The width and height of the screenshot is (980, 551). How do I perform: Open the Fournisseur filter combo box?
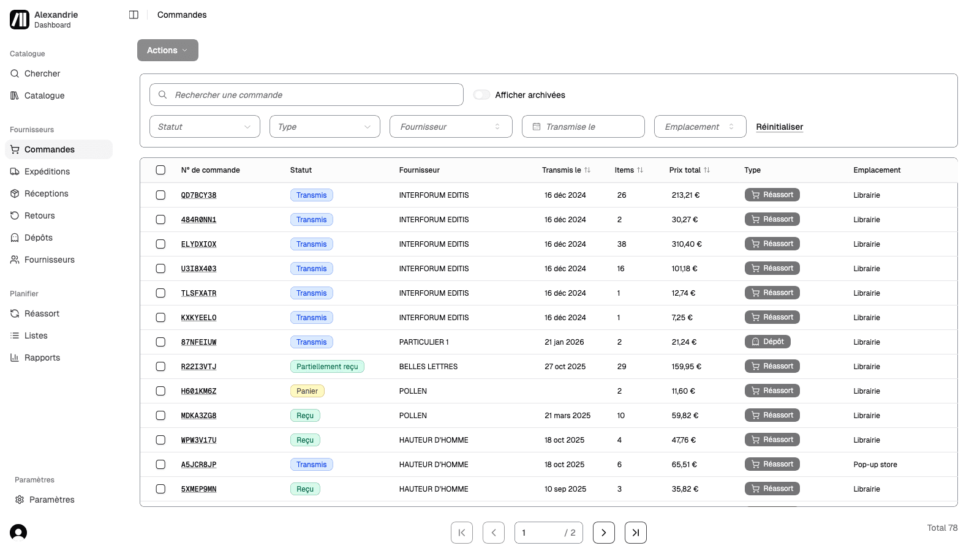[451, 127]
